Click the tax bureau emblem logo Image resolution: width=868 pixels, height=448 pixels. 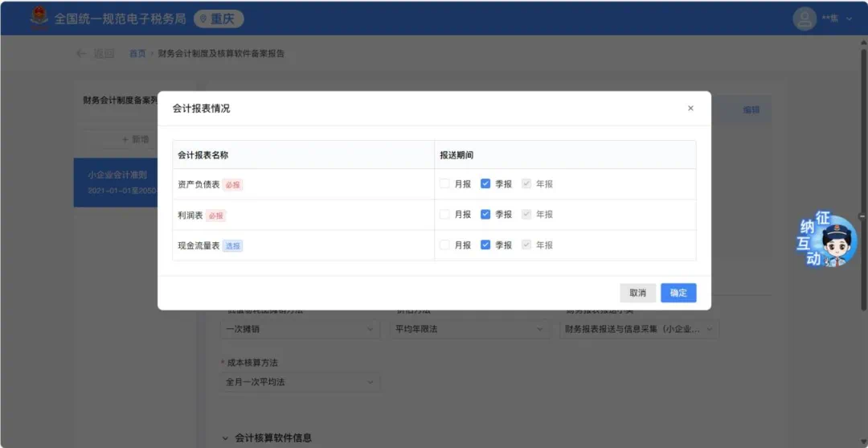coord(39,18)
